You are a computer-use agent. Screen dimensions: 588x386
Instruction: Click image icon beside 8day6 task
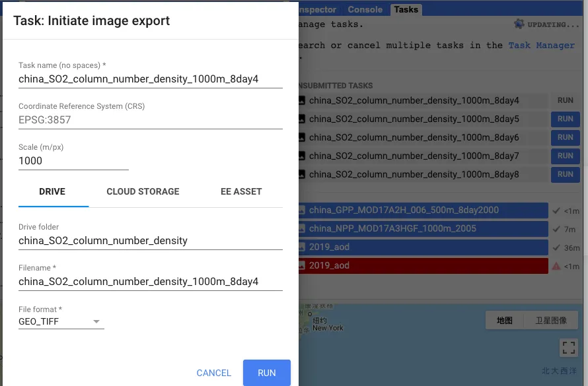click(x=303, y=138)
